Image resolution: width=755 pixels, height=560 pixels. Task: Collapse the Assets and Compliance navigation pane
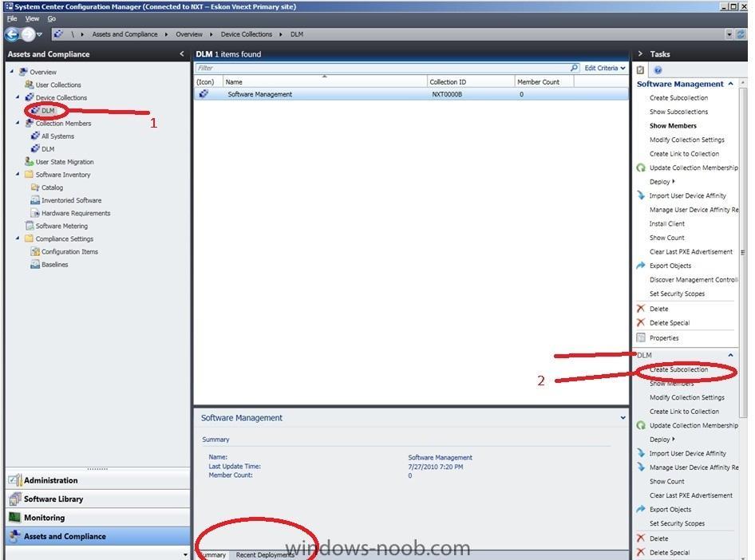pos(181,54)
